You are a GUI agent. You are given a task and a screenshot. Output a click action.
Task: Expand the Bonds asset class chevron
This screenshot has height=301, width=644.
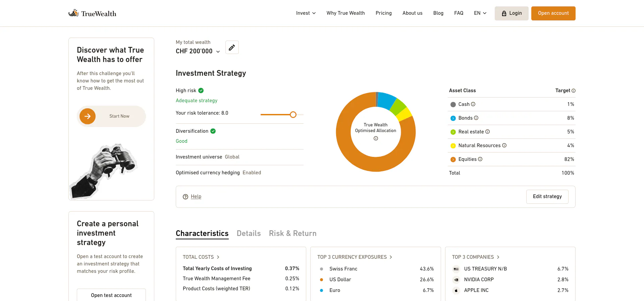[x=453, y=118]
